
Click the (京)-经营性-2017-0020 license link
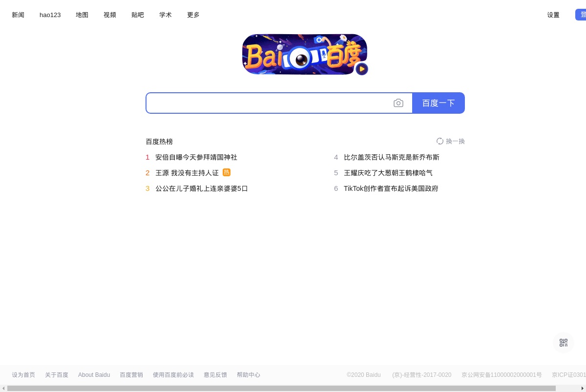click(x=422, y=375)
